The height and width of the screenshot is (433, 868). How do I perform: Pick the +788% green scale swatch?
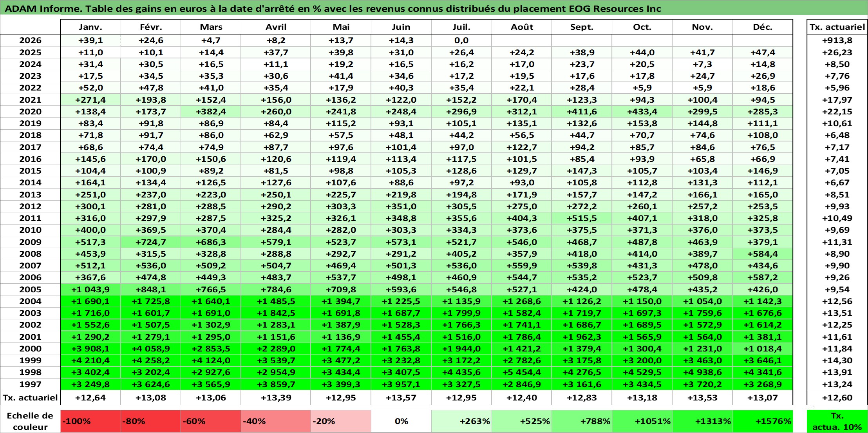(x=582, y=421)
